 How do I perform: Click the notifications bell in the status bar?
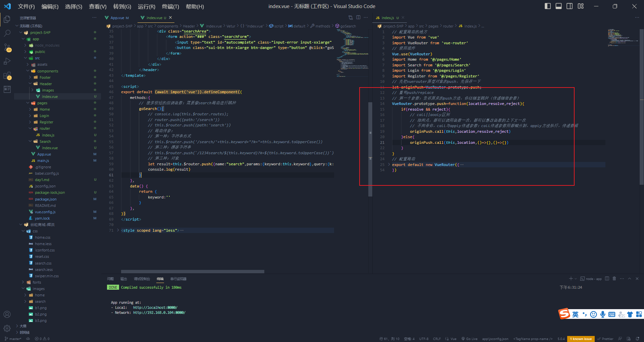pyautogui.click(x=637, y=339)
